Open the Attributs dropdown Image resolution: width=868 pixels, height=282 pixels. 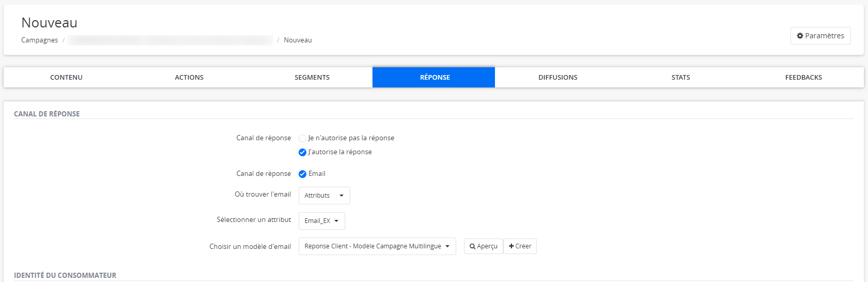[324, 196]
